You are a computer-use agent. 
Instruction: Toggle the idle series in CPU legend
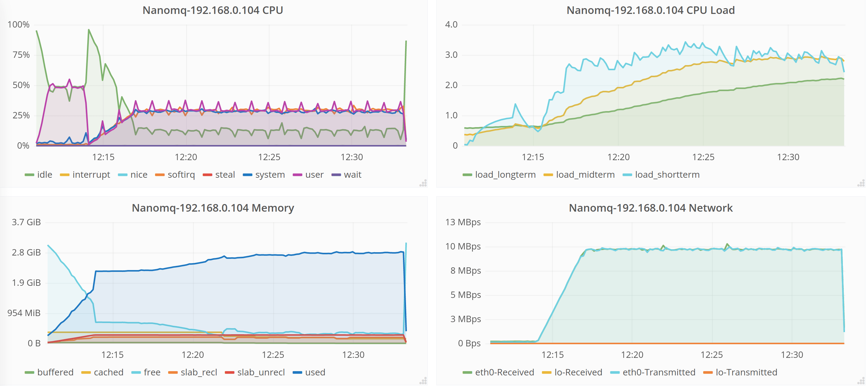tap(45, 175)
